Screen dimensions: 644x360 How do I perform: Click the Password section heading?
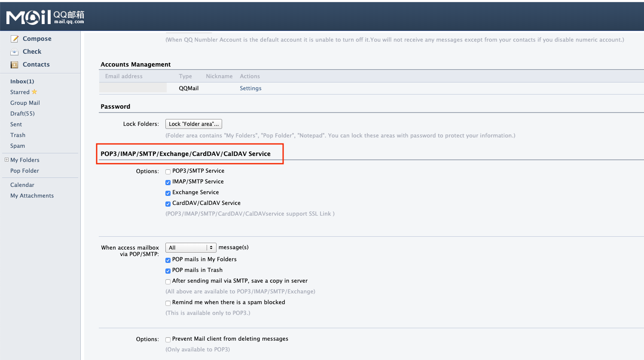click(115, 107)
